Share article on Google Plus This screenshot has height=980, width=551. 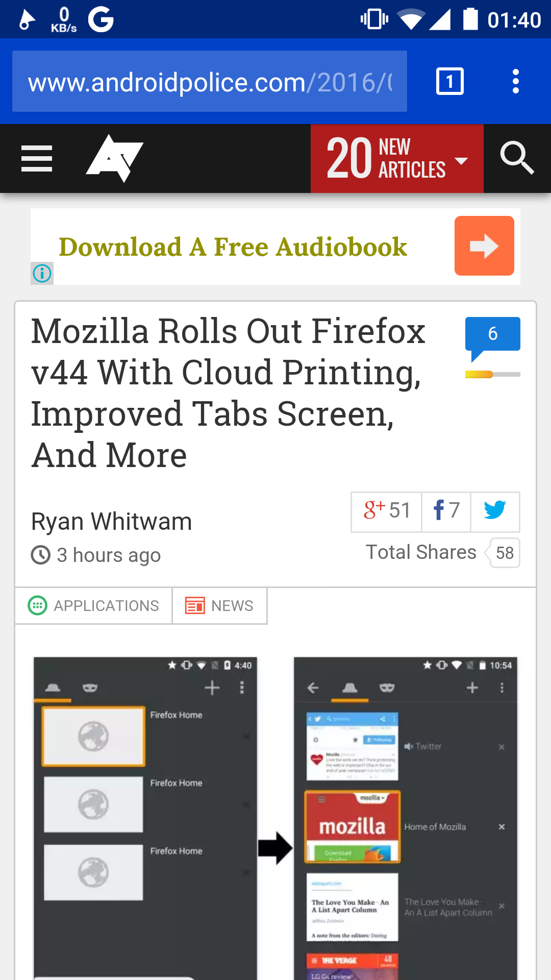387,511
